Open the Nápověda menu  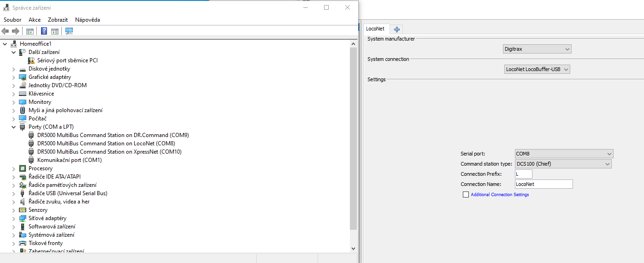pos(88,20)
